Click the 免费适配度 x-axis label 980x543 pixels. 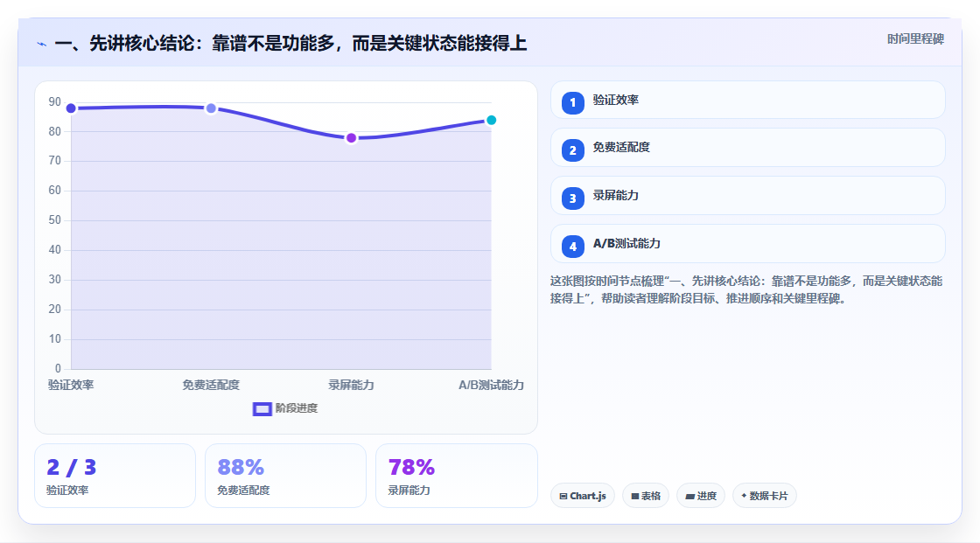click(211, 385)
